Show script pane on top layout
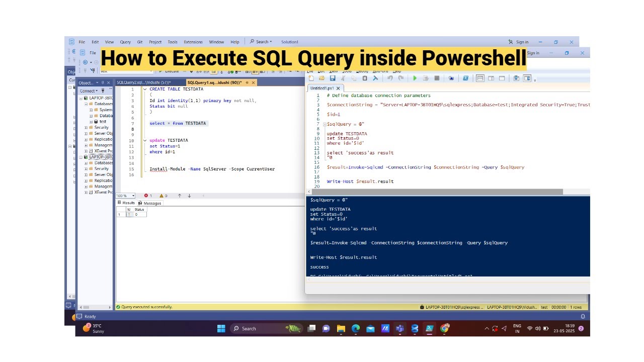The width and height of the screenshot is (644, 362). point(480,78)
